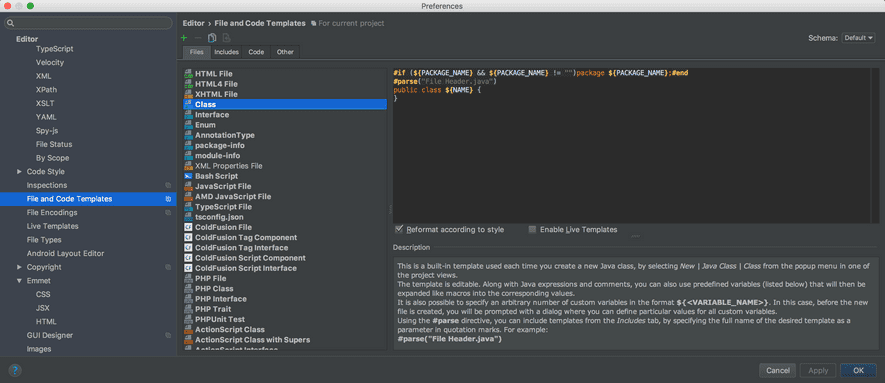Click the Enum template icon
The width and height of the screenshot is (885, 383).
click(x=189, y=125)
